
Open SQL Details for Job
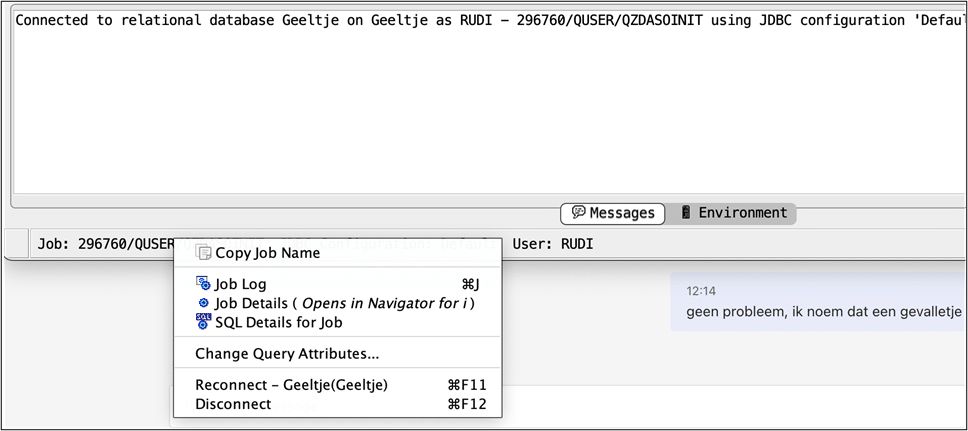pyautogui.click(x=278, y=322)
